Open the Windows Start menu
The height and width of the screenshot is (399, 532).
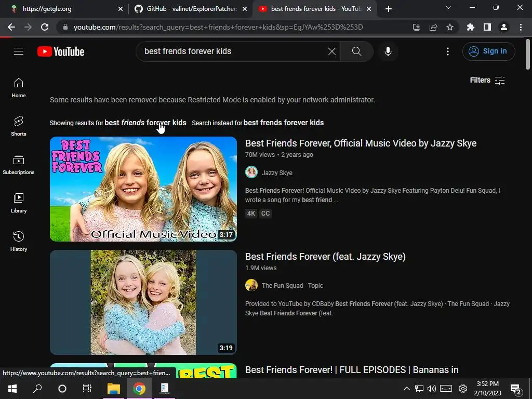pyautogui.click(x=12, y=389)
